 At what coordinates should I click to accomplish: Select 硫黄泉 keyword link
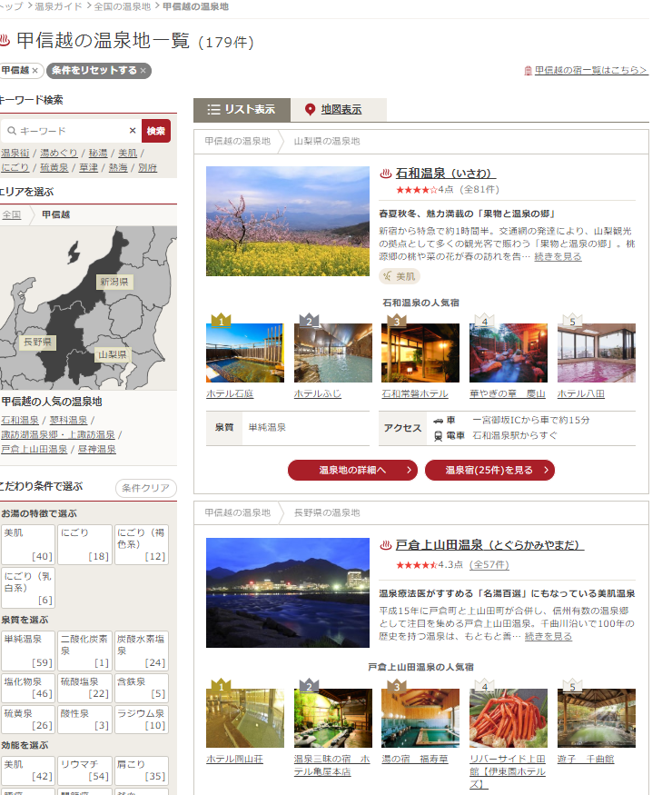point(54,167)
